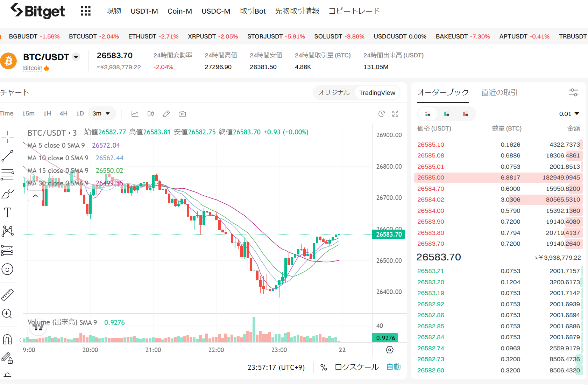The width and height of the screenshot is (588, 385).
Task: Select the horizontal lines Fibonacci tool
Action: pyautogui.click(x=7, y=175)
